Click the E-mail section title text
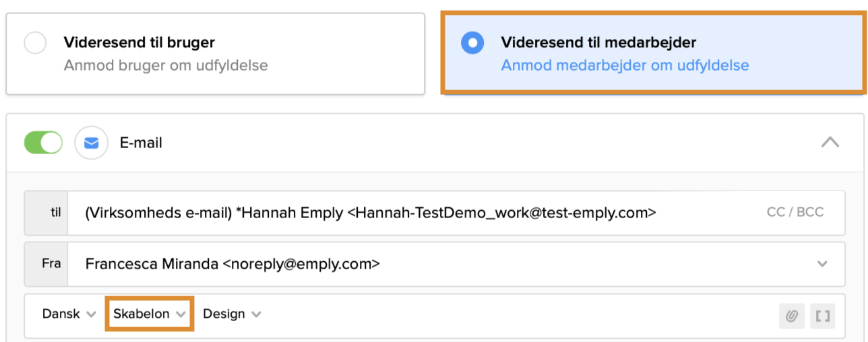 tap(141, 143)
